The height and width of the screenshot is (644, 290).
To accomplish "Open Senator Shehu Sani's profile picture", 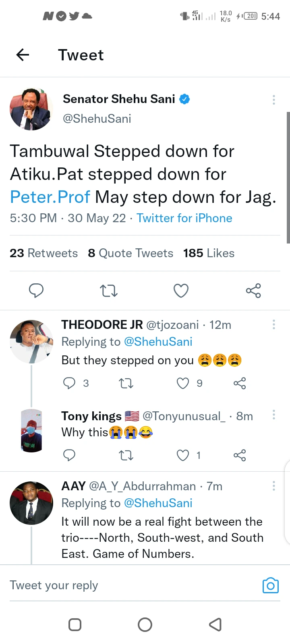I will click(x=31, y=109).
